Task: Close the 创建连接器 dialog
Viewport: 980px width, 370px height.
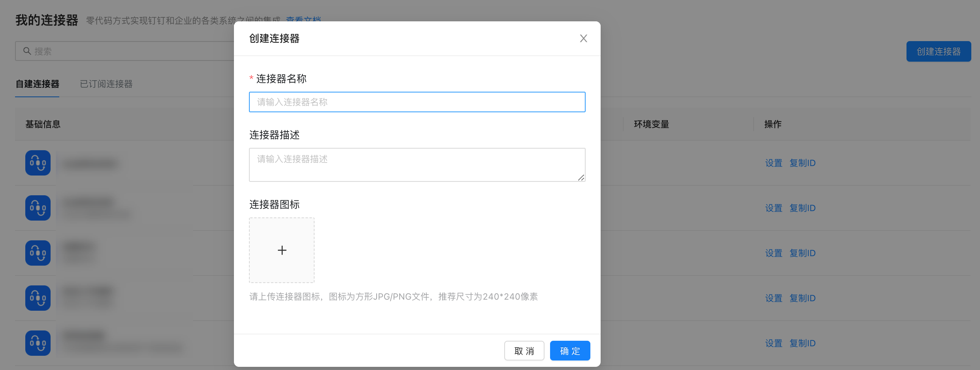Action: point(583,38)
